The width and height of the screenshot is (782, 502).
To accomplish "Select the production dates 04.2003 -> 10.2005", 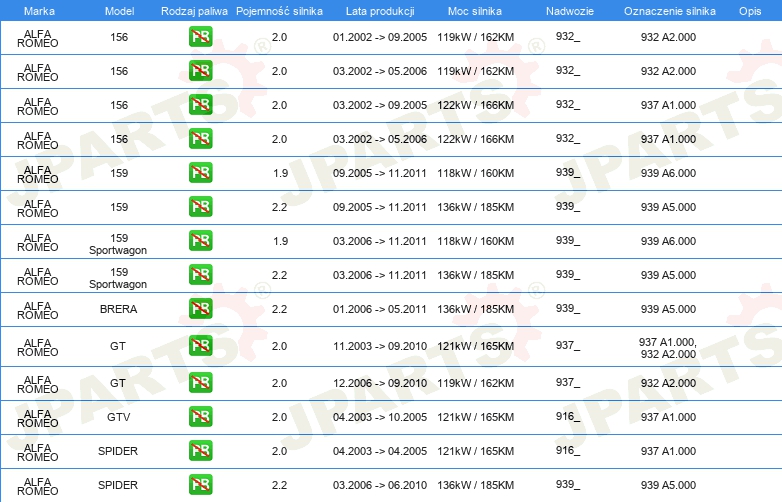I will point(380,417).
